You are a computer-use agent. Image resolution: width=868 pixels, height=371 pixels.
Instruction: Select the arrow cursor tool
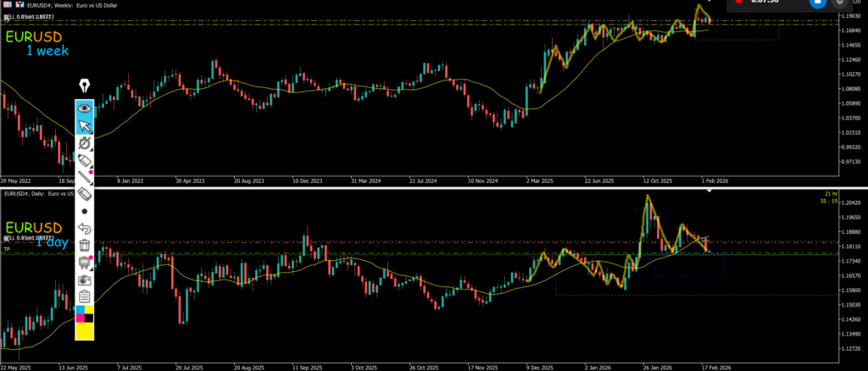click(85, 126)
